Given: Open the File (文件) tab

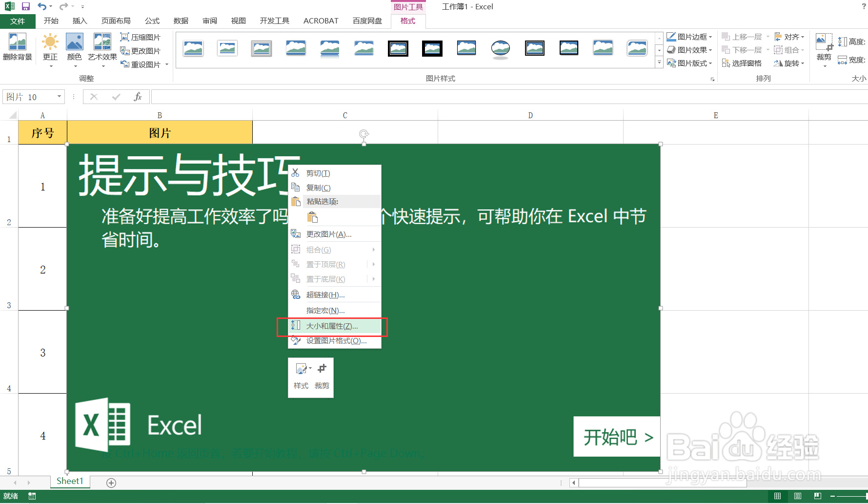Looking at the screenshot, I should pos(18,21).
